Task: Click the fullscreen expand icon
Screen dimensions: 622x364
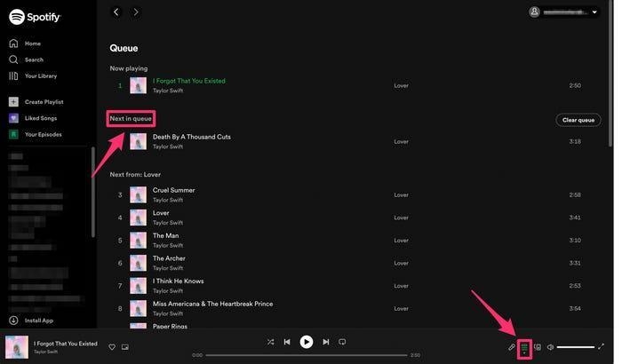Action: pyautogui.click(x=602, y=347)
